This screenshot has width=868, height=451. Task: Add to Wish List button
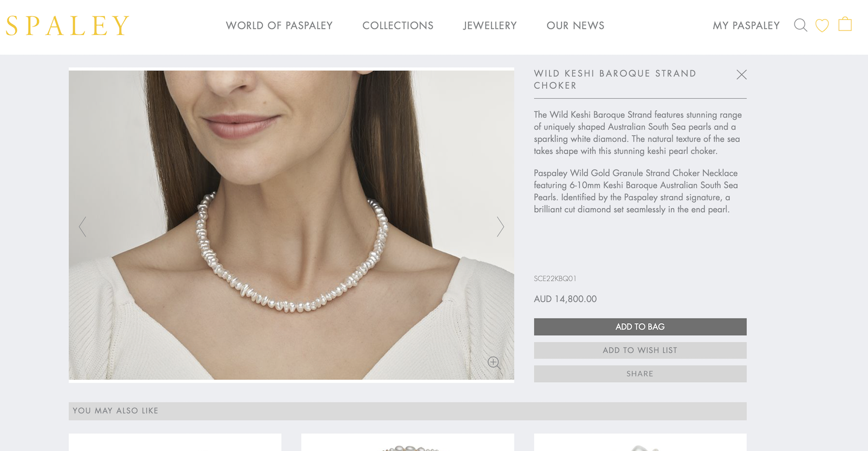coord(640,350)
